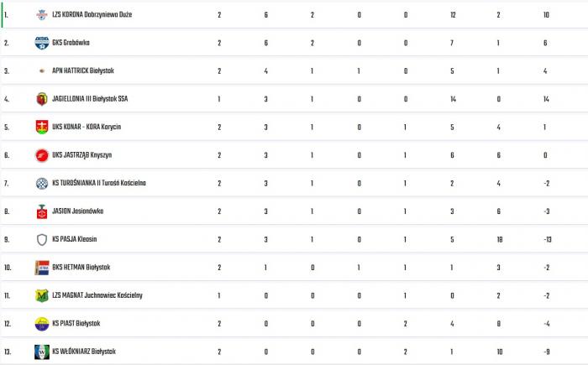Click the APN HATTRICK small logo
This screenshot has width=588, height=365.
[x=42, y=70]
